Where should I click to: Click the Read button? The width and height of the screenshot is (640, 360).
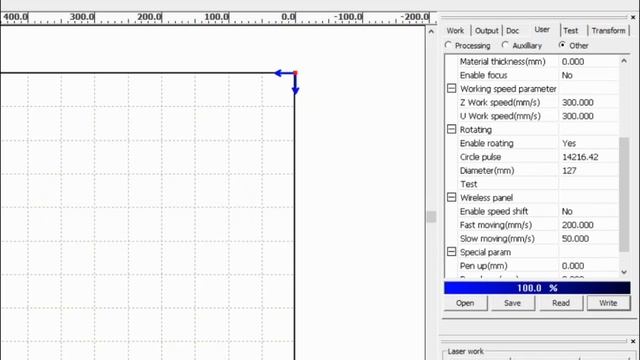coord(561,303)
